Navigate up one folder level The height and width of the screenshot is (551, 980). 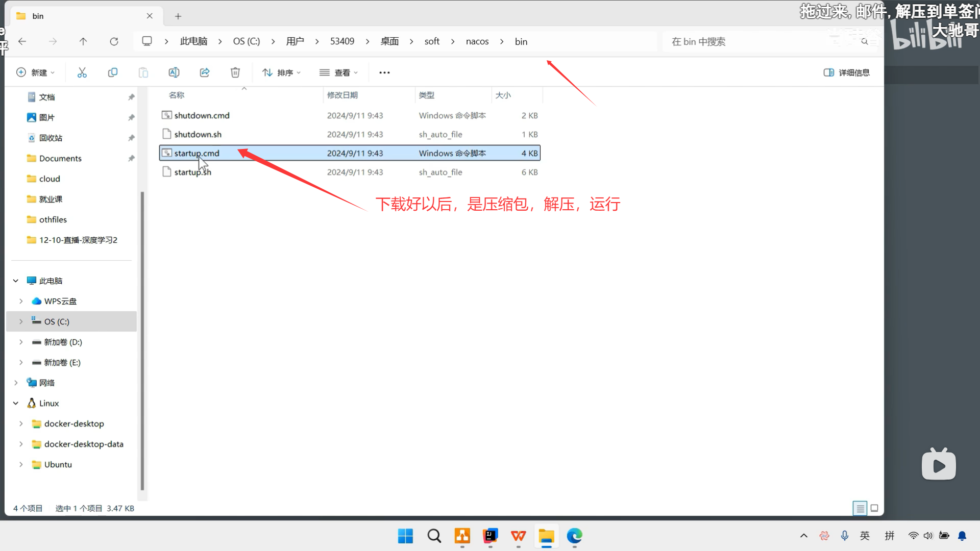[x=83, y=41]
